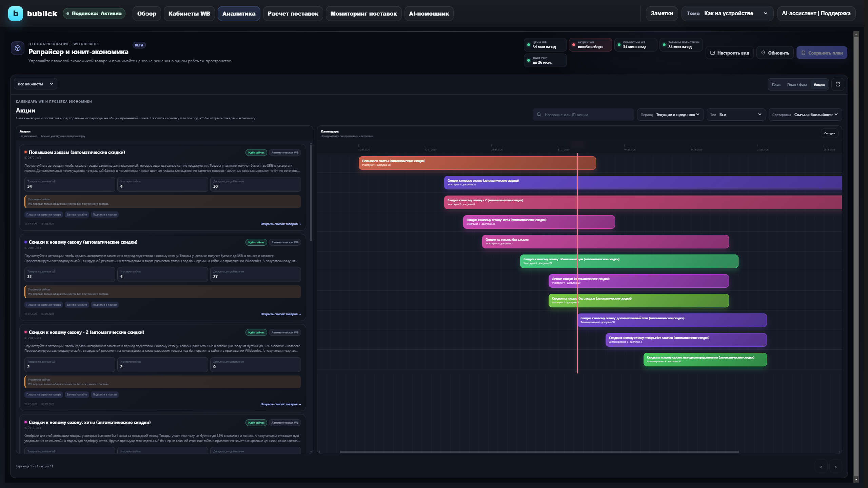Click the search field Название или ID акции
The image size is (868, 488).
[x=583, y=115]
